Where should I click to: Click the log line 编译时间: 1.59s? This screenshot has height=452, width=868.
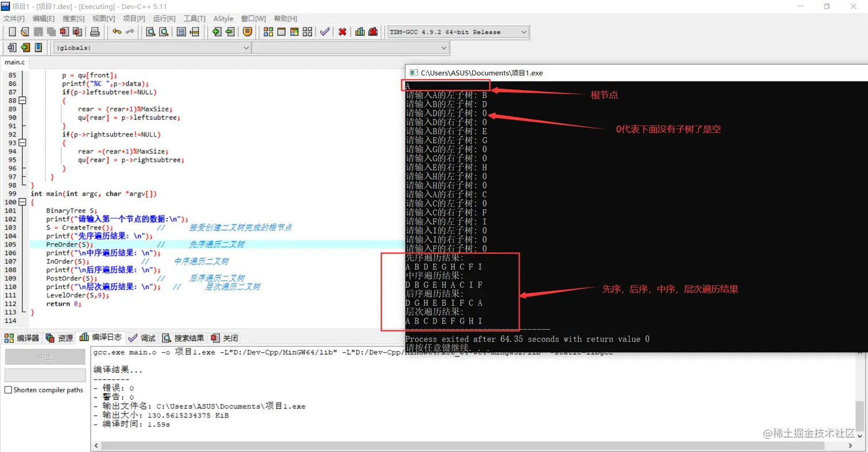pyautogui.click(x=131, y=424)
